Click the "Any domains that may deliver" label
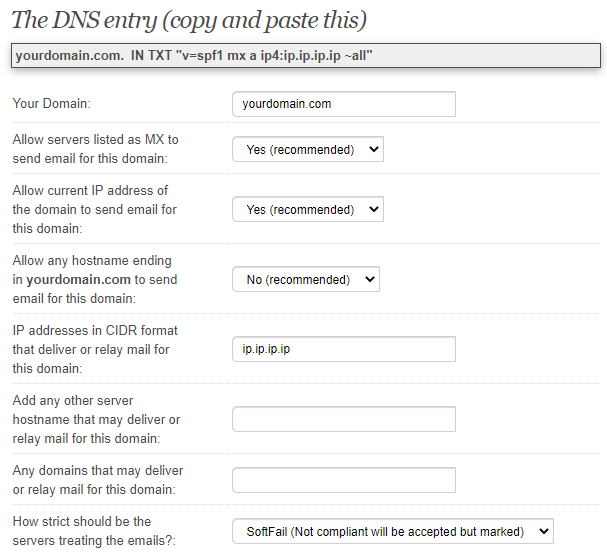Screen dimensions: 607x555 point(98,471)
